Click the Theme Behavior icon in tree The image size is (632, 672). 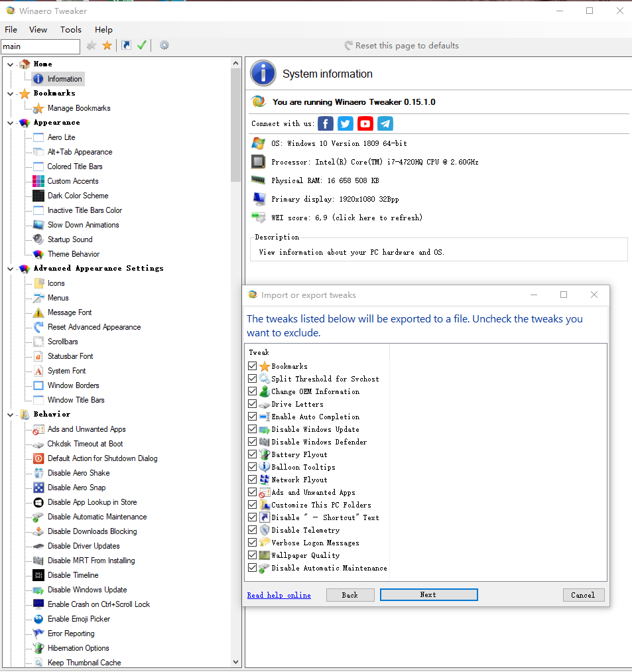point(38,254)
